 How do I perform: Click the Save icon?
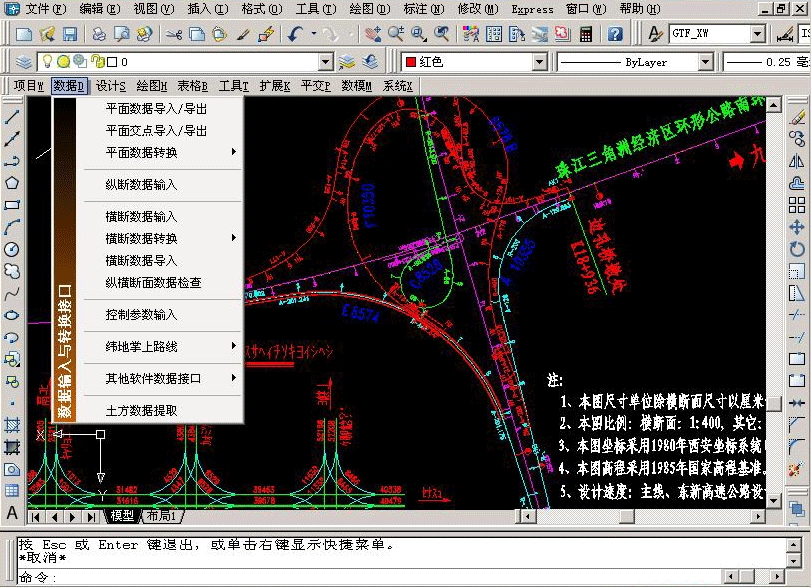click(70, 34)
